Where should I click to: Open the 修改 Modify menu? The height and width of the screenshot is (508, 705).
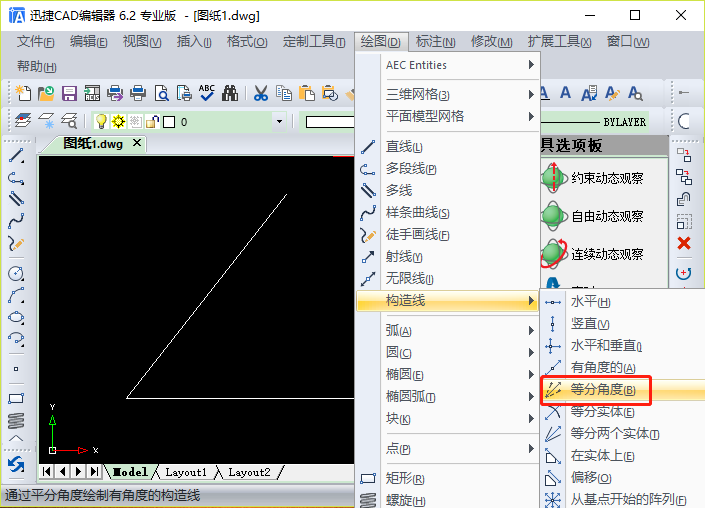491,42
